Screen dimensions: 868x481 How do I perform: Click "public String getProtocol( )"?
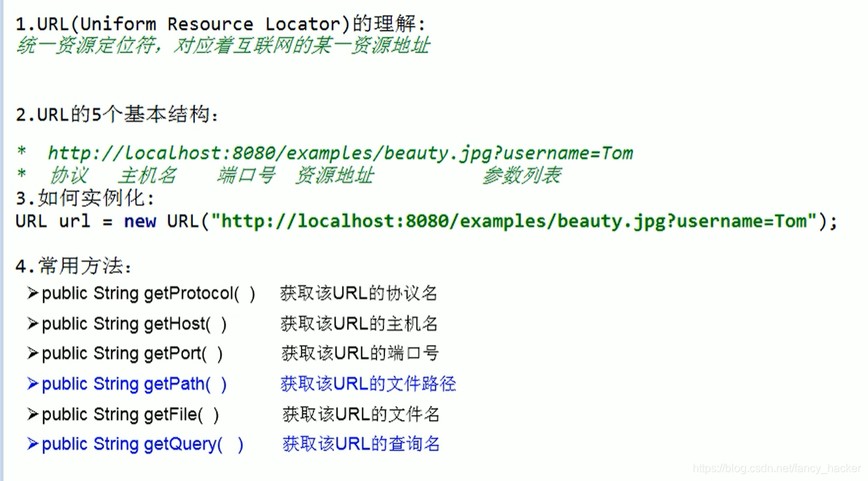(149, 294)
